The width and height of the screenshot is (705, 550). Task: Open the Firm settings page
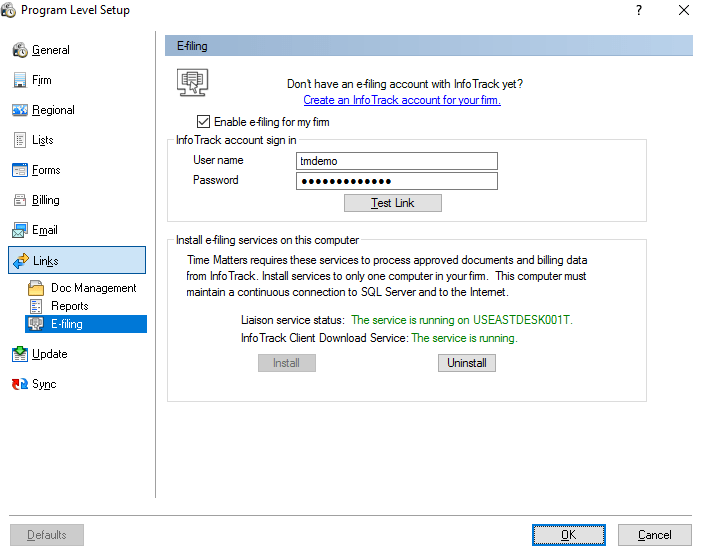tap(42, 80)
